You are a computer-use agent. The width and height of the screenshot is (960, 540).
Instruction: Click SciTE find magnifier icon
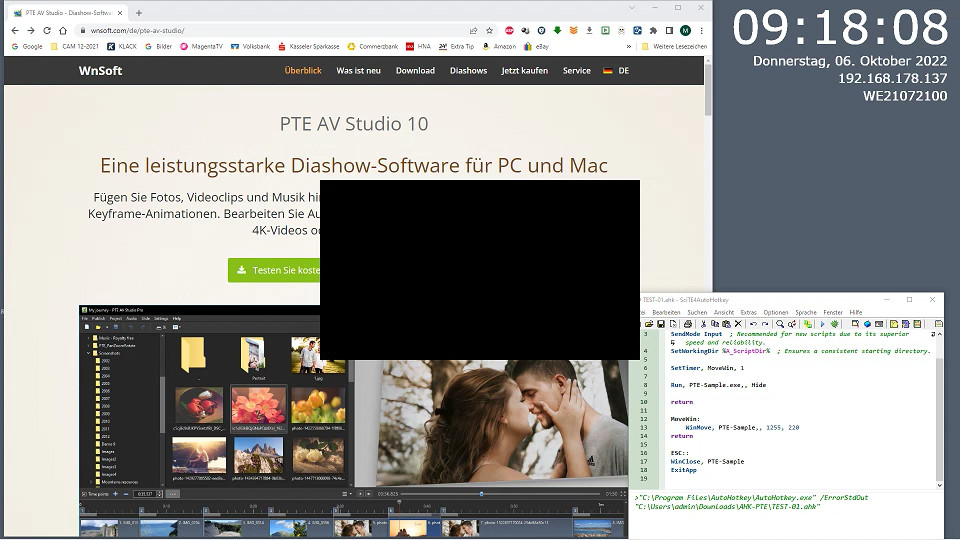[x=780, y=324]
